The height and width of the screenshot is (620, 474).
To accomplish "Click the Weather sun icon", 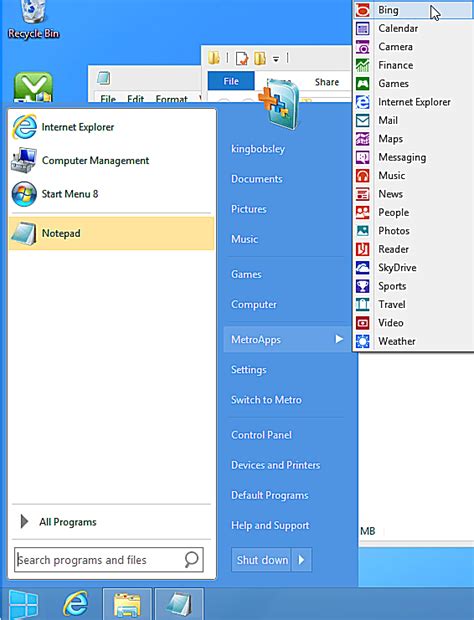I will (363, 341).
